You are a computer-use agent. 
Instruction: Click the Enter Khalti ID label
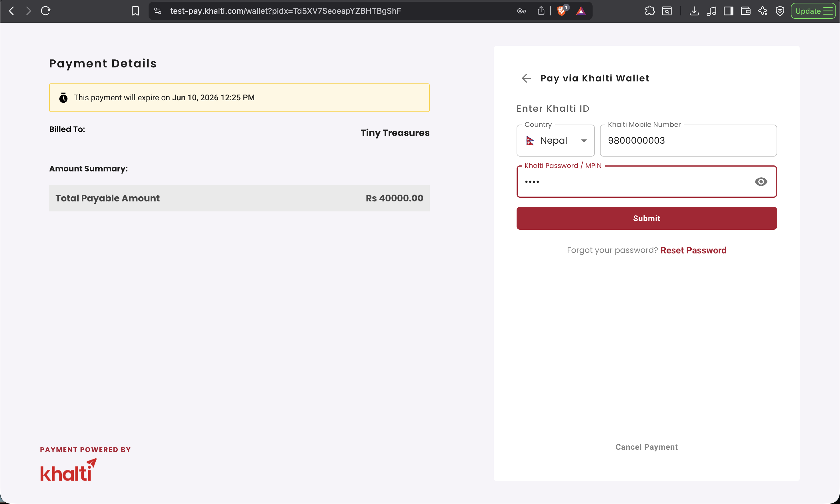[x=553, y=109]
